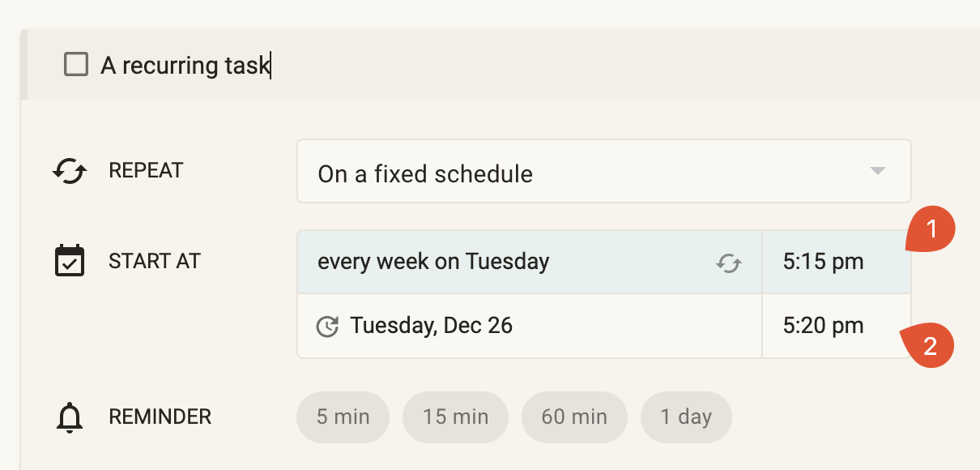Choose the 1 day reminder chip
The height and width of the screenshot is (470, 980).
pyautogui.click(x=686, y=417)
